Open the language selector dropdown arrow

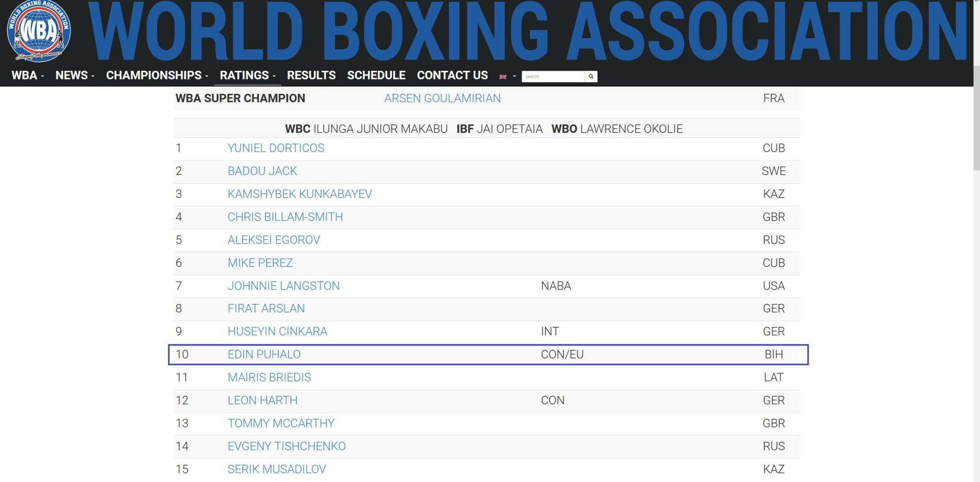pyautogui.click(x=514, y=77)
